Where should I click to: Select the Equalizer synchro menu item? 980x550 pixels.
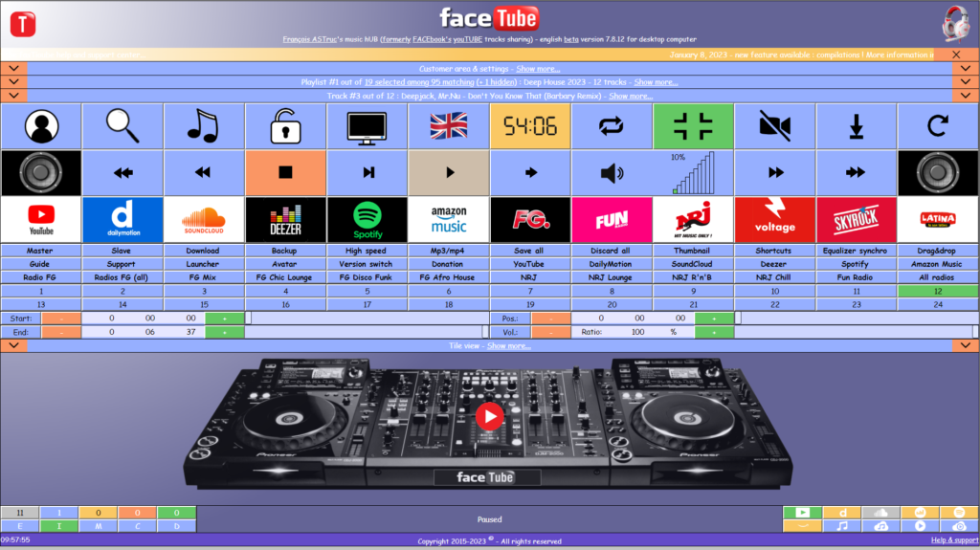coord(856,251)
